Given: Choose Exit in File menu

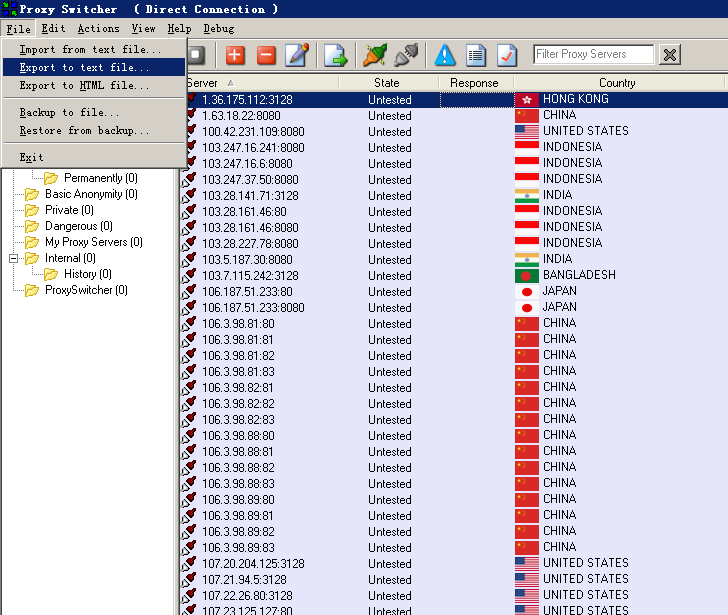Looking at the screenshot, I should (x=94, y=157).
